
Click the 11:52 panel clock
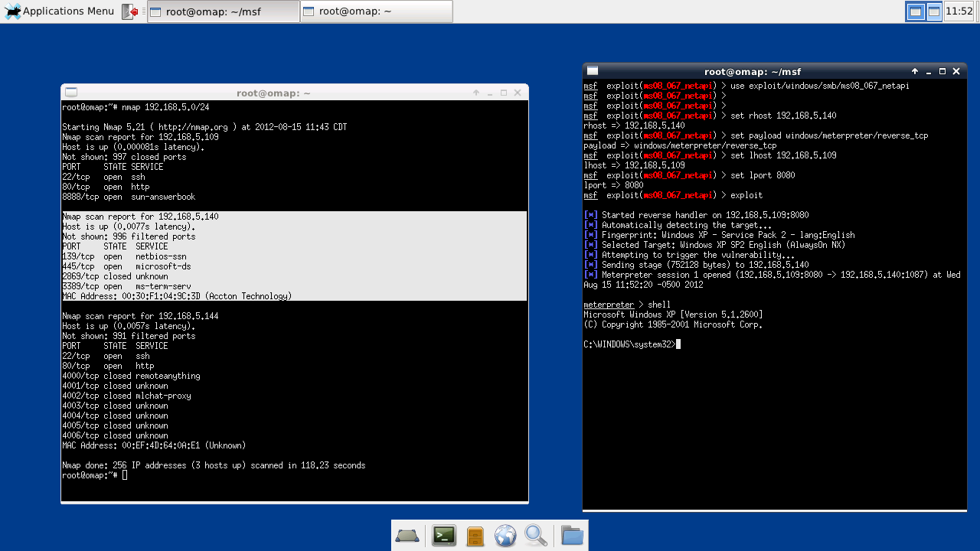click(x=959, y=11)
